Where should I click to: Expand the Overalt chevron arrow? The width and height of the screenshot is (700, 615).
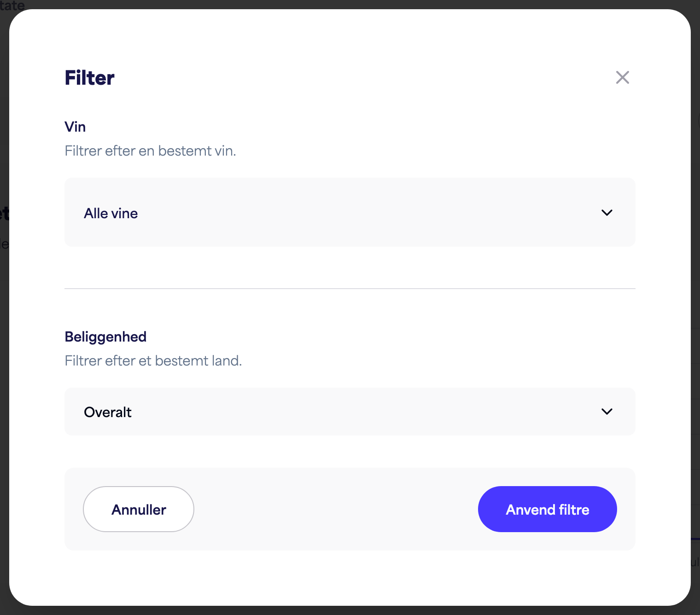607,412
